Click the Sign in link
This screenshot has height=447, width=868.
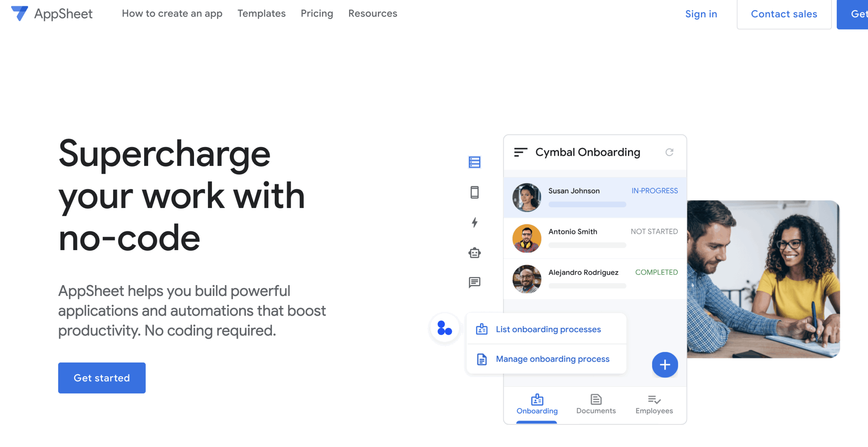(x=701, y=14)
